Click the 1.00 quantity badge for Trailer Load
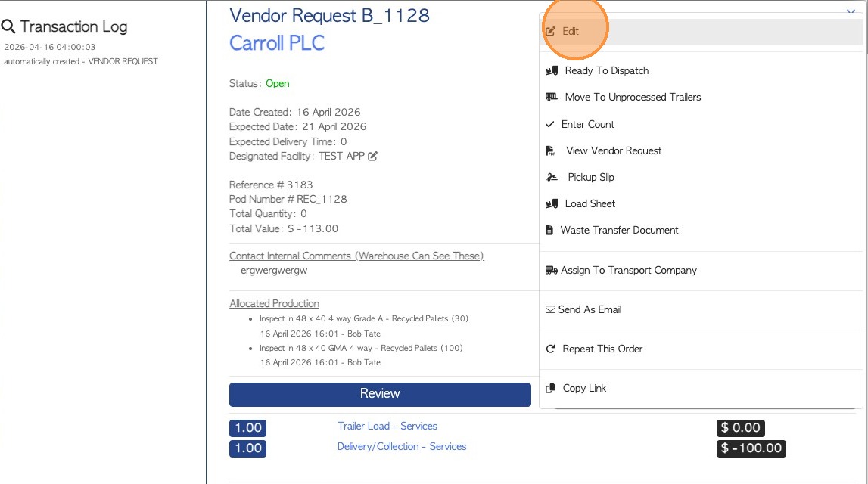 pos(247,428)
